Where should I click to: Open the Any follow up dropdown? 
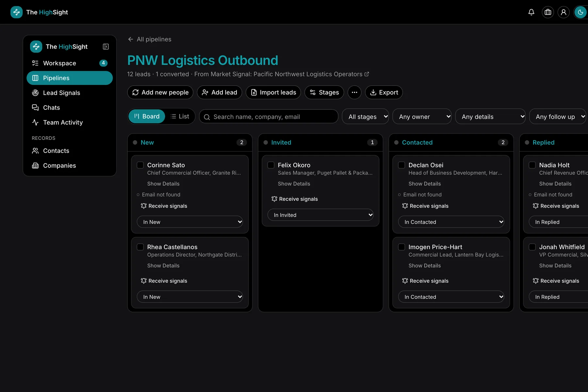(x=558, y=117)
